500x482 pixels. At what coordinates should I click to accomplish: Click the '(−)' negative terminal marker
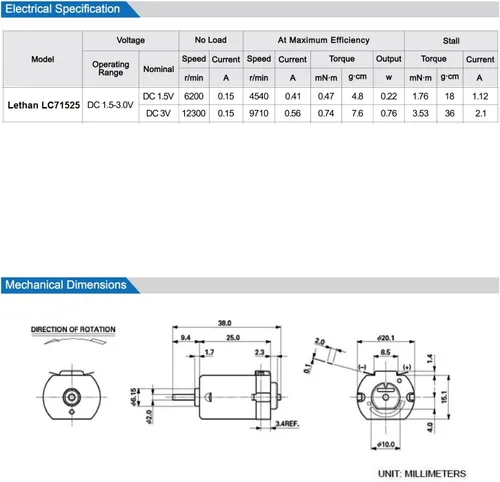point(362,367)
